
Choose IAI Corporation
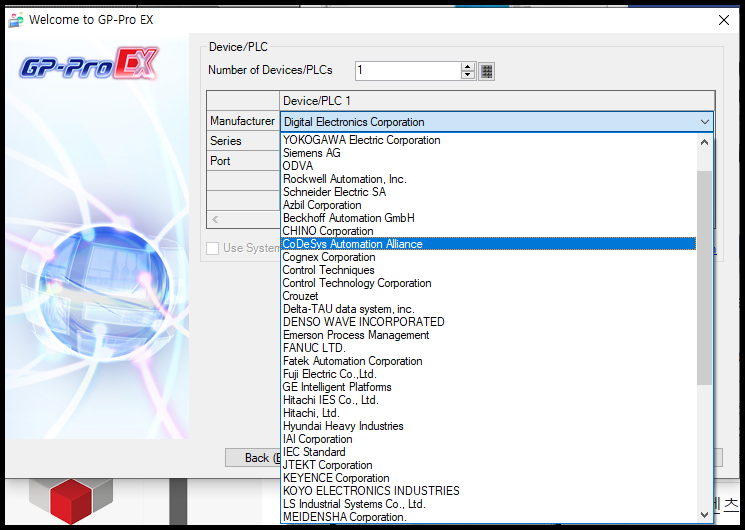(x=488, y=439)
